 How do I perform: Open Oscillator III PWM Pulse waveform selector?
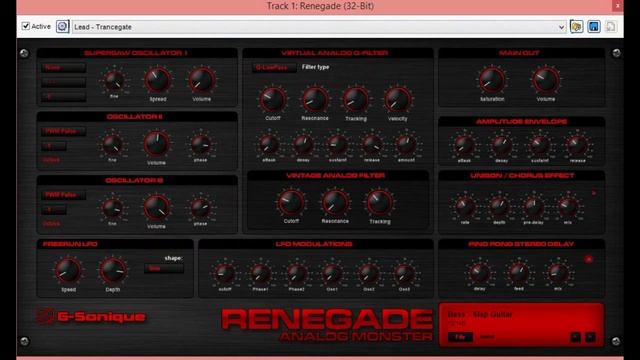click(63, 195)
